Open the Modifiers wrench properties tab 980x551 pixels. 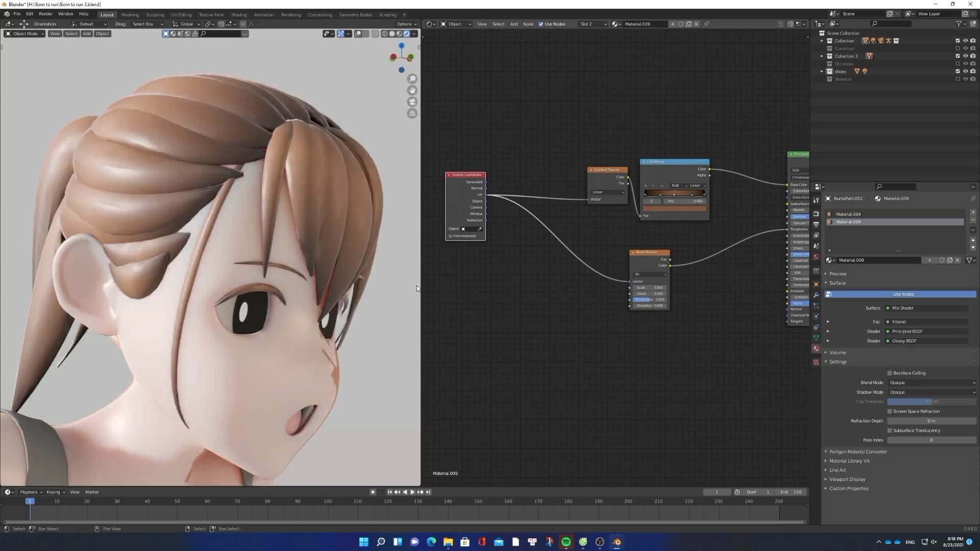(816, 295)
